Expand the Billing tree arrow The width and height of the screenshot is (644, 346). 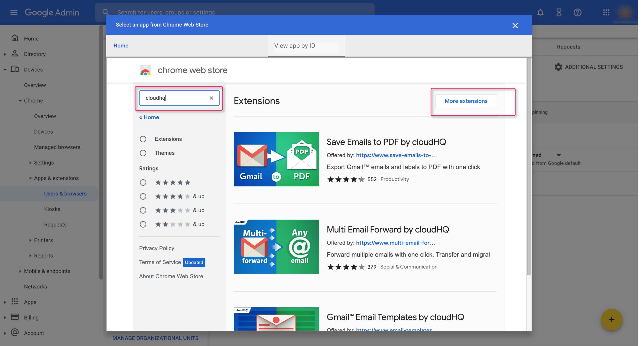5,318
